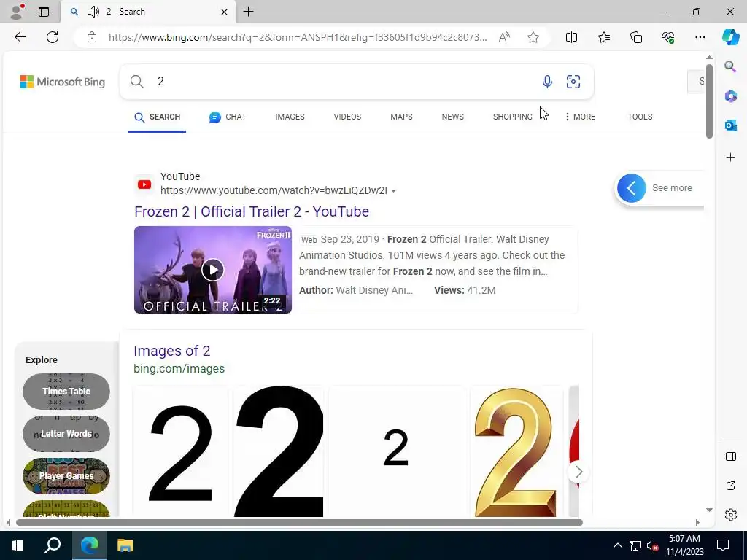Open Copilot sidebar icon

click(730, 37)
